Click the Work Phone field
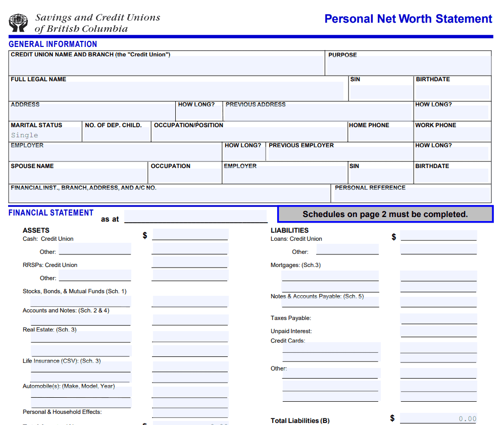 point(452,134)
